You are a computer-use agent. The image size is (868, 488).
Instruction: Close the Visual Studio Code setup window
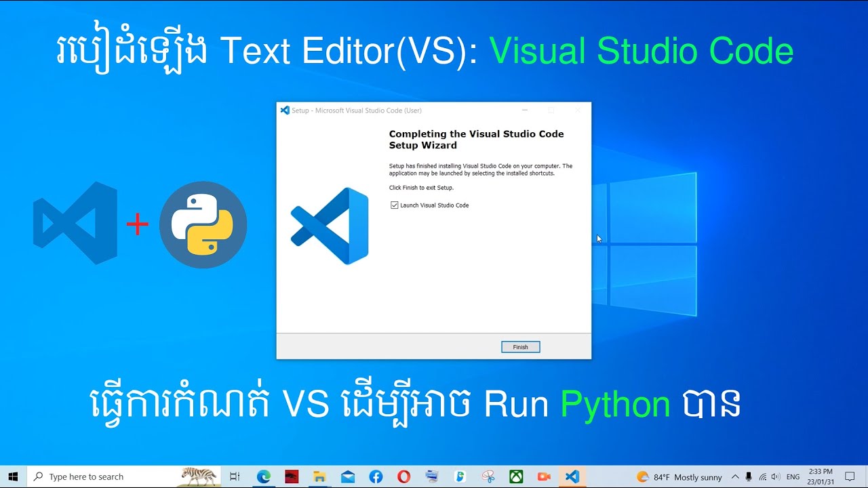[x=577, y=110]
